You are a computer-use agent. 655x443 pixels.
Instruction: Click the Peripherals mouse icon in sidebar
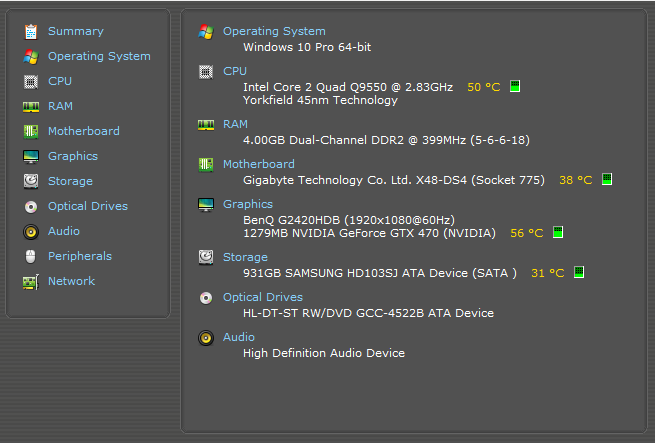click(x=30, y=256)
